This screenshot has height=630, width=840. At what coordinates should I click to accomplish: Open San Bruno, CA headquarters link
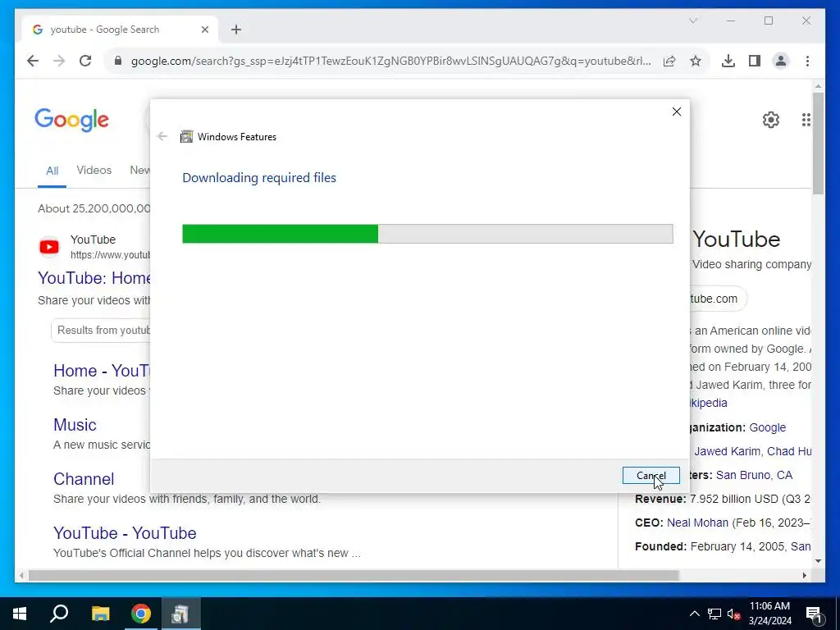click(754, 475)
